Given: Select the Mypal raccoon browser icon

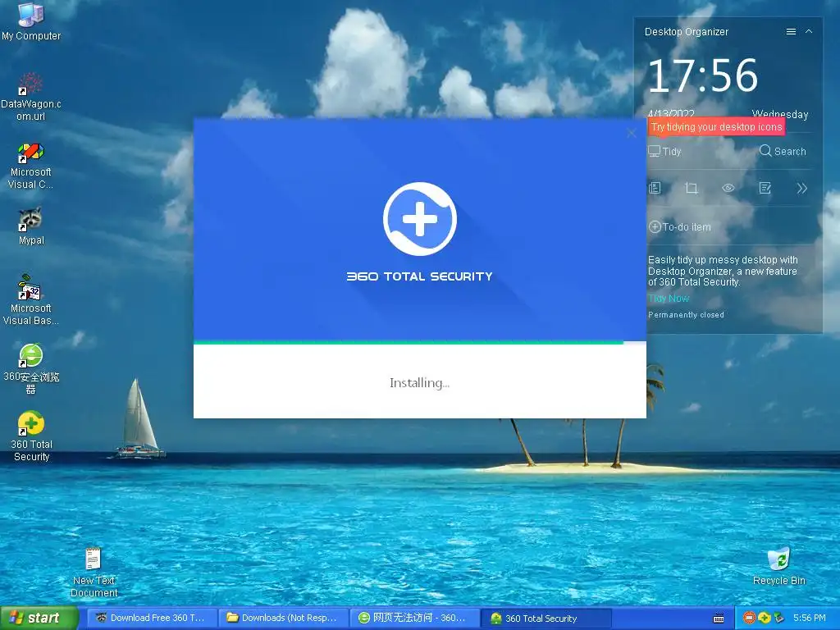Looking at the screenshot, I should click(31, 226).
